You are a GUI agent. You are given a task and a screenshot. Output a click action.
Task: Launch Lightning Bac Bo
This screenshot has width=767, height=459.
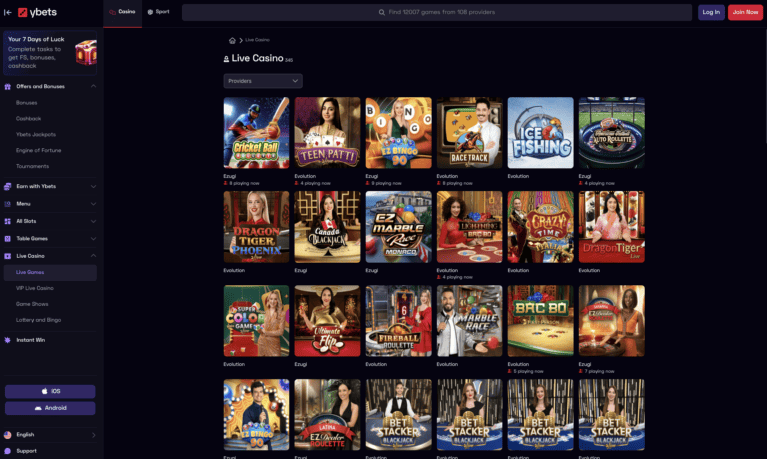(x=470, y=227)
